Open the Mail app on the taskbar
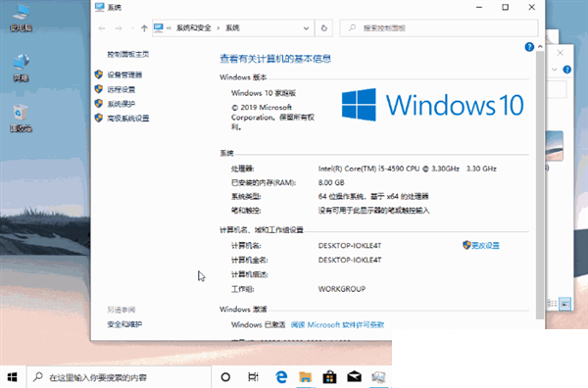Screen dimensions: 588x388 coord(354,377)
